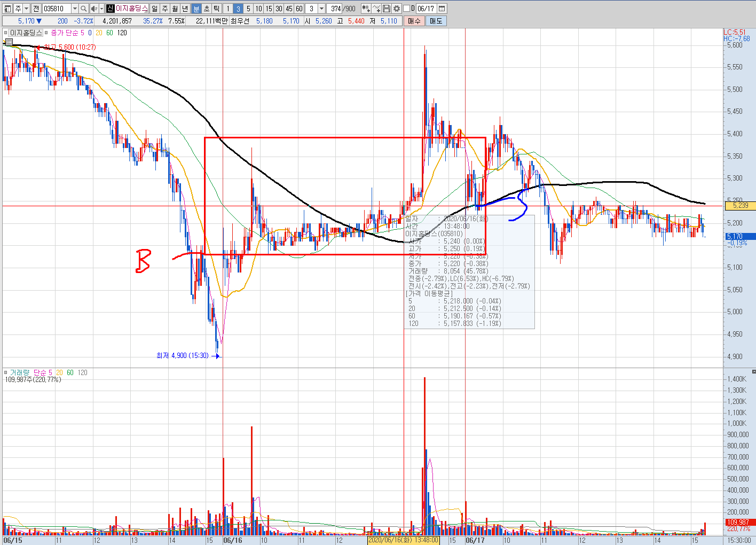This screenshot has height=545, width=756.
Task: Choose the 60 minute interval
Action: [x=299, y=9]
